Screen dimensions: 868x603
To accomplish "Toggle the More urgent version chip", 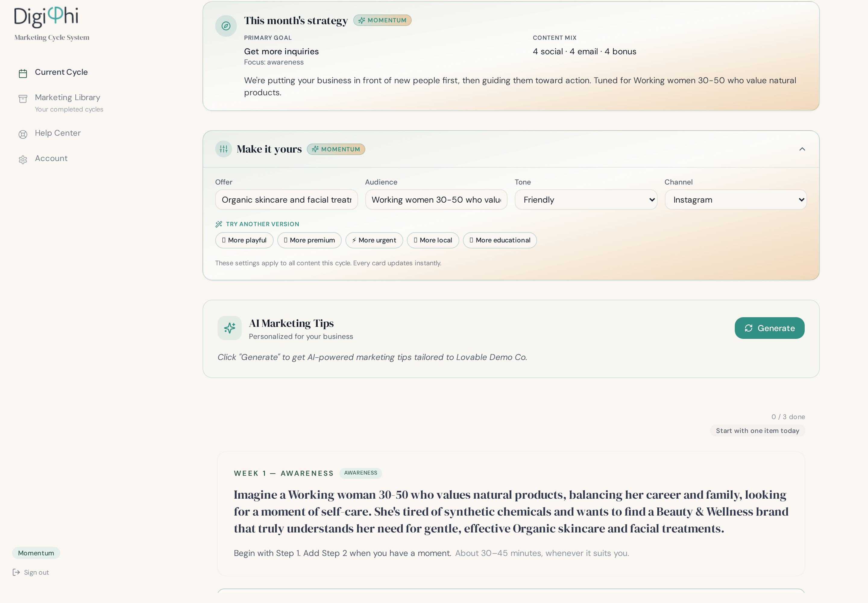I will [374, 240].
